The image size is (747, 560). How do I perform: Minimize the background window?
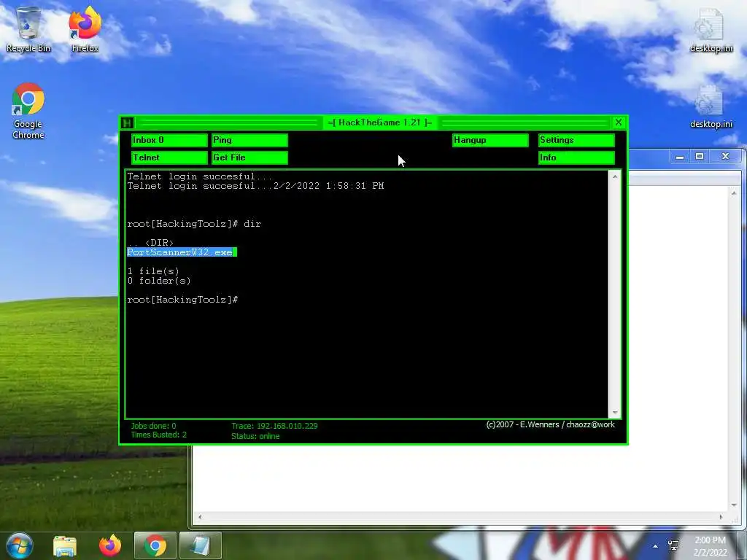coord(680,156)
